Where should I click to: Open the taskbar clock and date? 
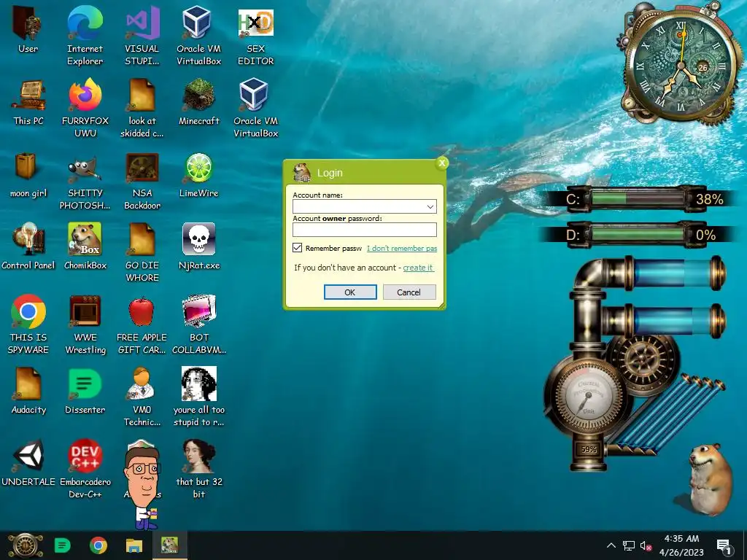click(x=681, y=545)
